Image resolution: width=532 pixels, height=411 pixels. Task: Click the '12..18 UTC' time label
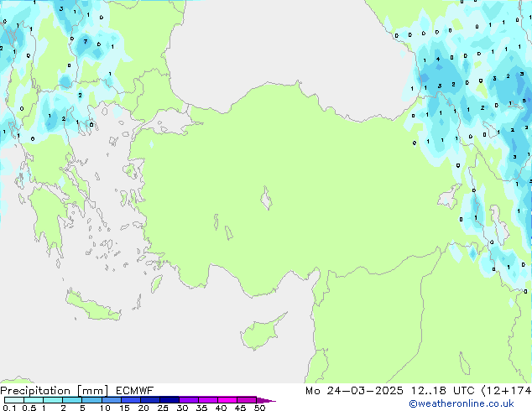[x=442, y=391]
